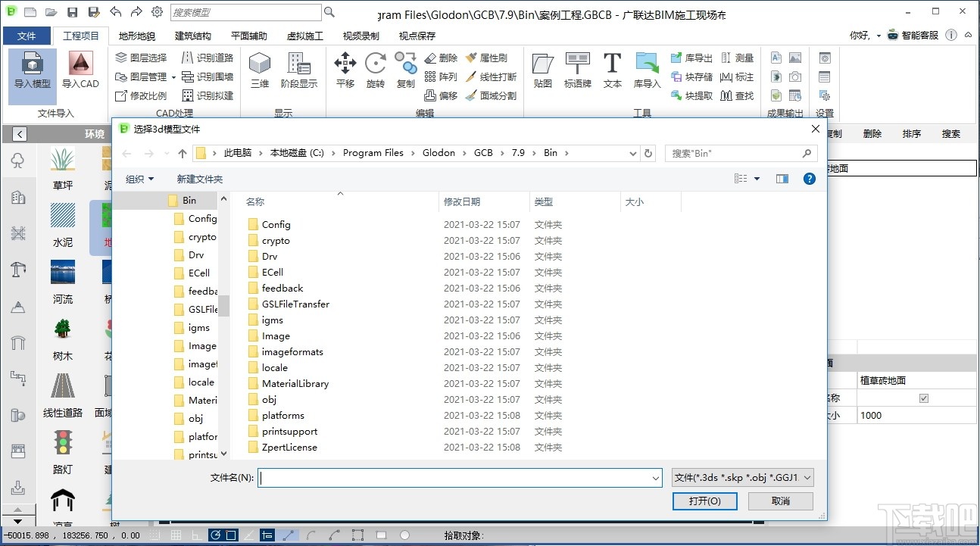Switch to the 建筑结构 ribbon tab
Screen dimensions: 980x546
point(193,36)
